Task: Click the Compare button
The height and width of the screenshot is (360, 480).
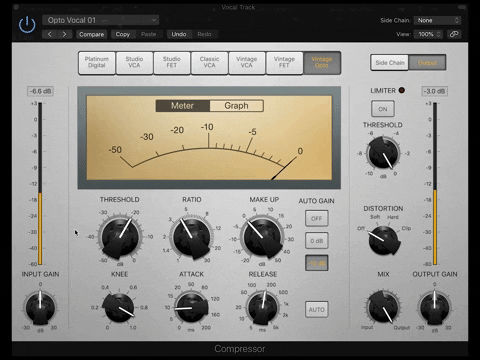Action: (x=91, y=34)
